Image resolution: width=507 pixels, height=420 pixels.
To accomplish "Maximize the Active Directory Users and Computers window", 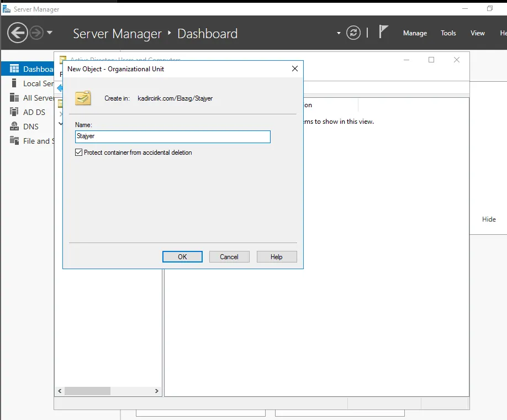I will point(431,60).
